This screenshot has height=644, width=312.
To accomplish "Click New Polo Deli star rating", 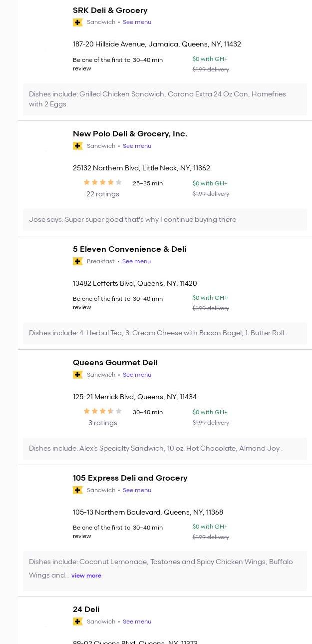I will 102,183.
